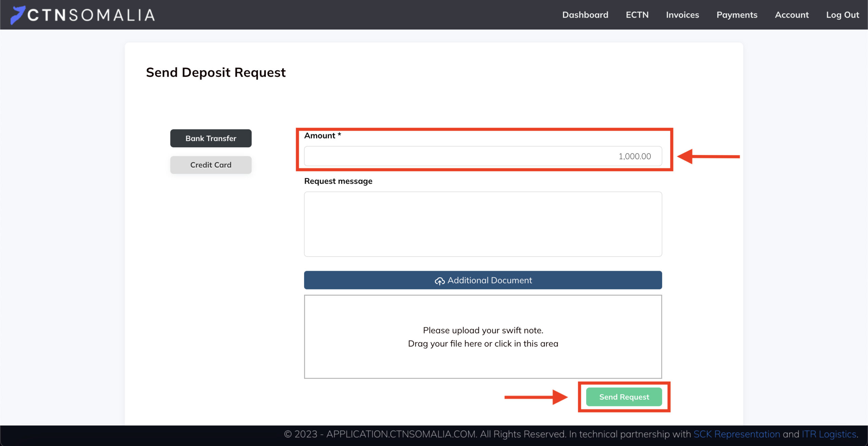
Task: Navigate to Payments
Action: [737, 15]
